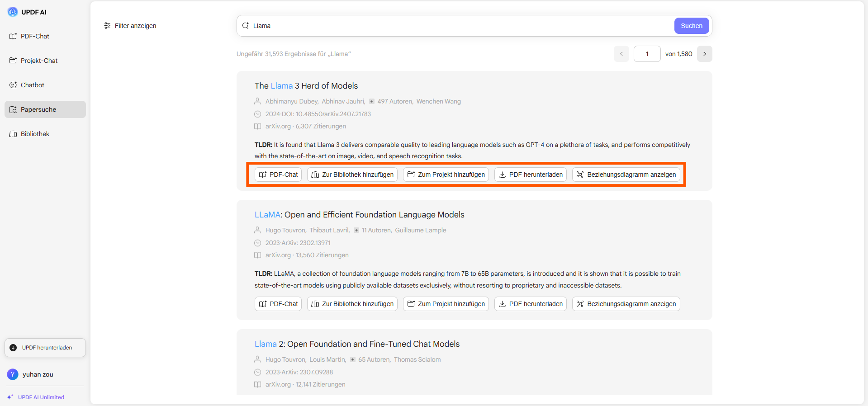Open LLaMA: Open and Efficient Foundation title
The height and width of the screenshot is (406, 868).
tap(360, 215)
